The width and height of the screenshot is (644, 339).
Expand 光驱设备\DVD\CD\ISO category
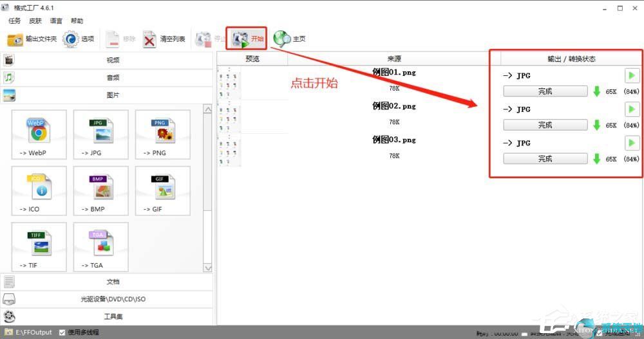click(107, 299)
